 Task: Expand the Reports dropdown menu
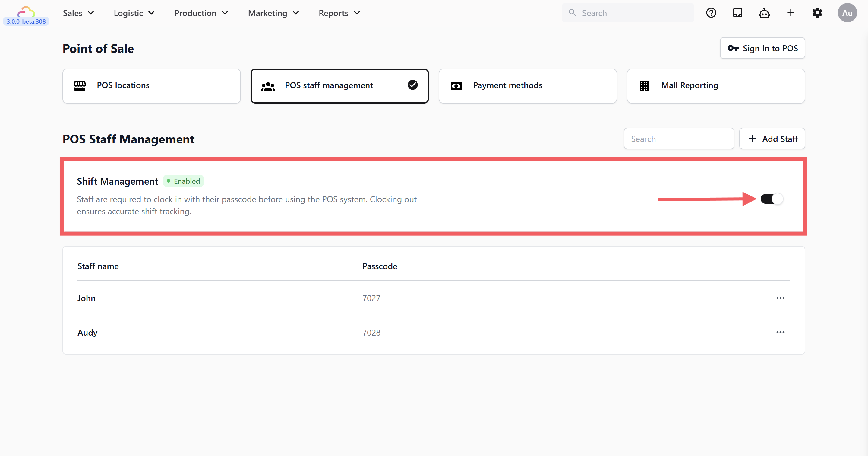pos(339,13)
